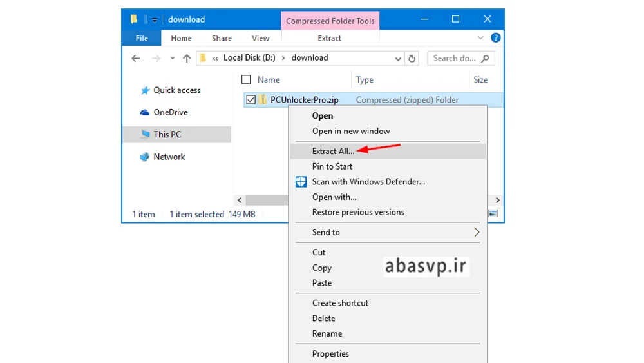
Task: Switch to the Share ribbon tab
Action: tap(222, 38)
